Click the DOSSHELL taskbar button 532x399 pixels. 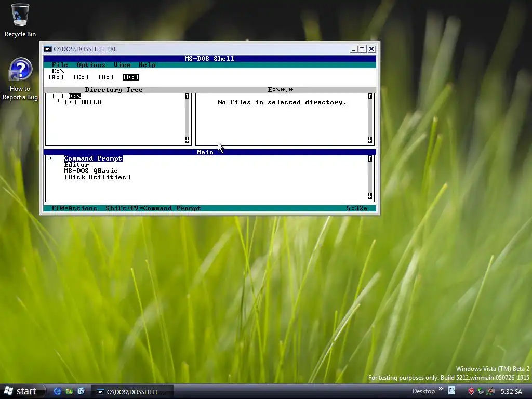pos(132,392)
